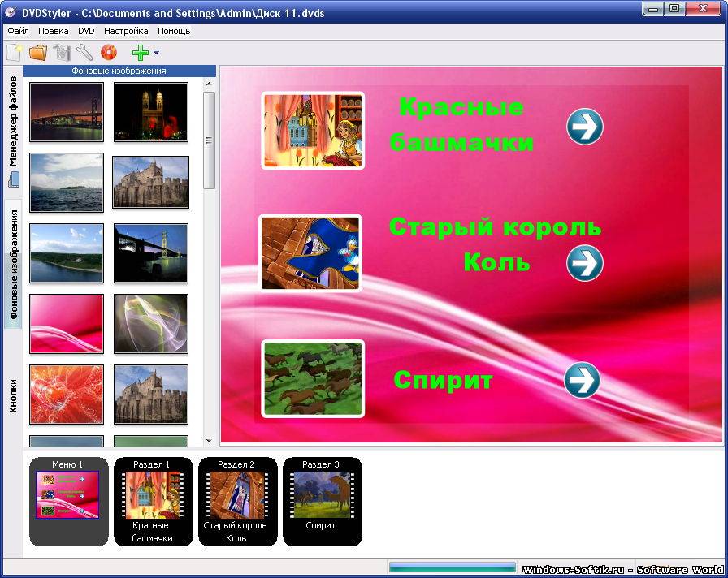Save the project with the toolbar save icon
The image size is (728, 578).
tap(61, 53)
